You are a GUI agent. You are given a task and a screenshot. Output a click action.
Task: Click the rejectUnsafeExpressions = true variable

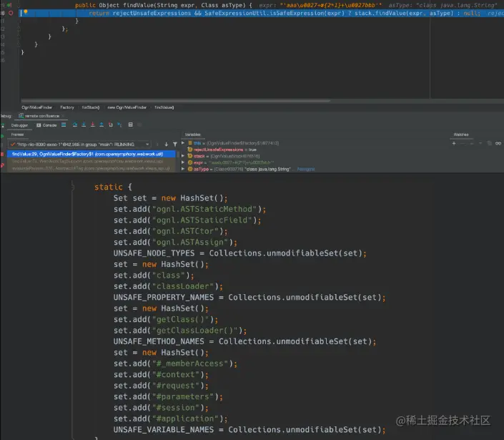(222, 150)
